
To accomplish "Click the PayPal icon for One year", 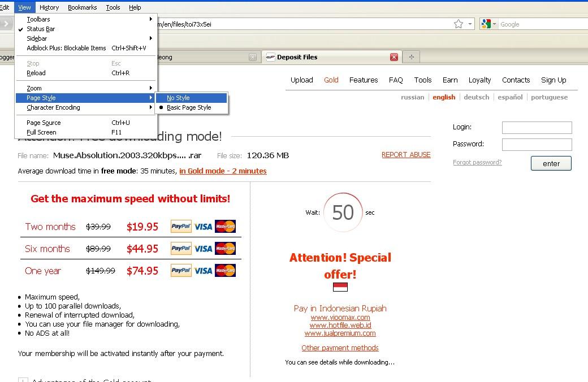I will [x=181, y=271].
